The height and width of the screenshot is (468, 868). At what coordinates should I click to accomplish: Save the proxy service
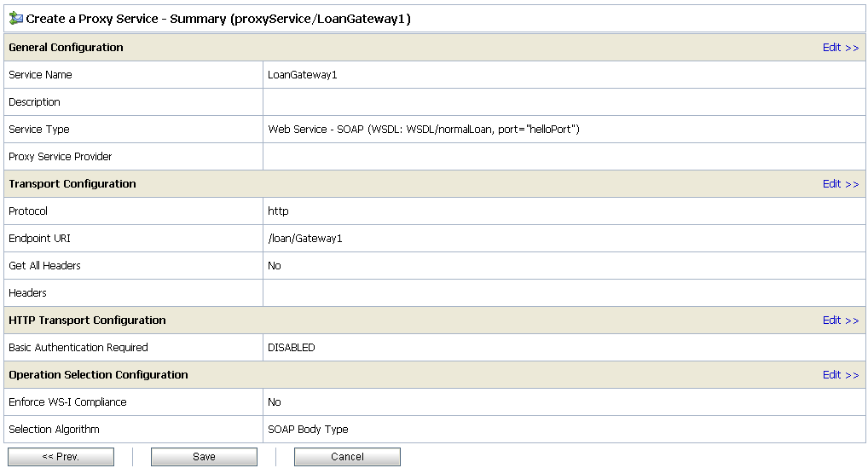(205, 457)
